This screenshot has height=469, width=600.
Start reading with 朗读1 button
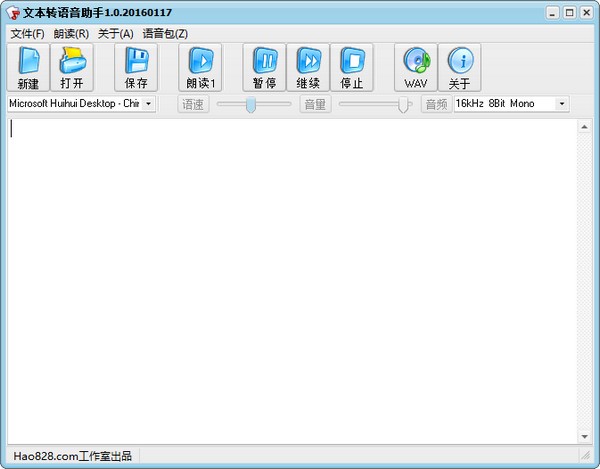201,67
